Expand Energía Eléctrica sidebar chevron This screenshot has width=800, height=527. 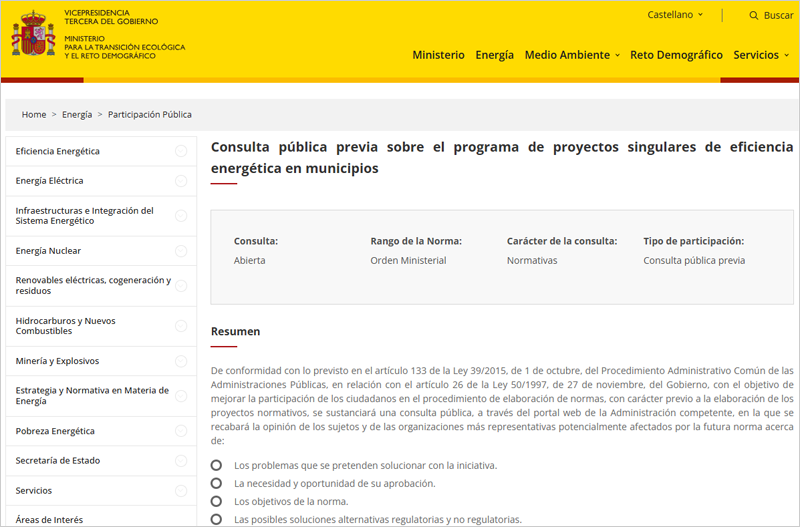click(x=181, y=181)
